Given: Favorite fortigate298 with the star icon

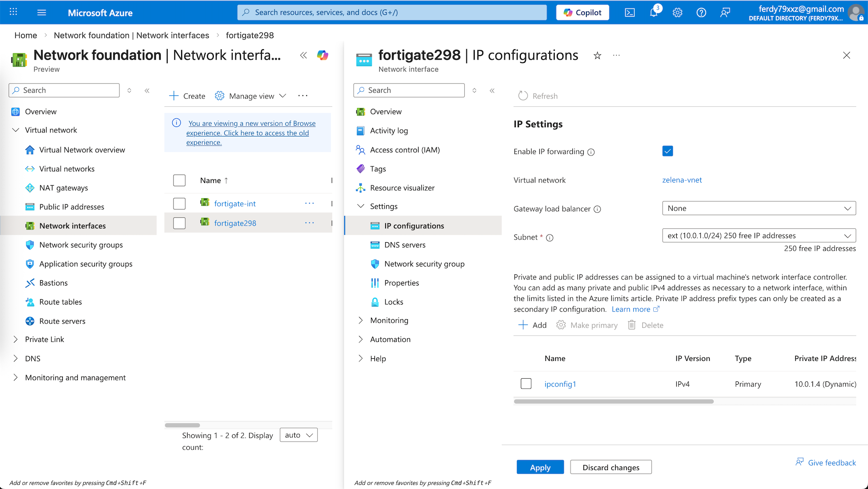Looking at the screenshot, I should pos(597,56).
